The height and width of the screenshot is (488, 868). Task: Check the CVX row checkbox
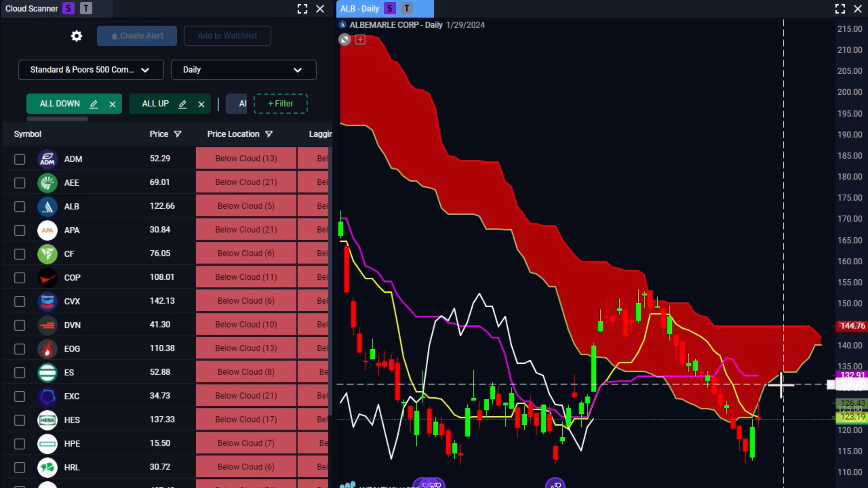coord(19,301)
